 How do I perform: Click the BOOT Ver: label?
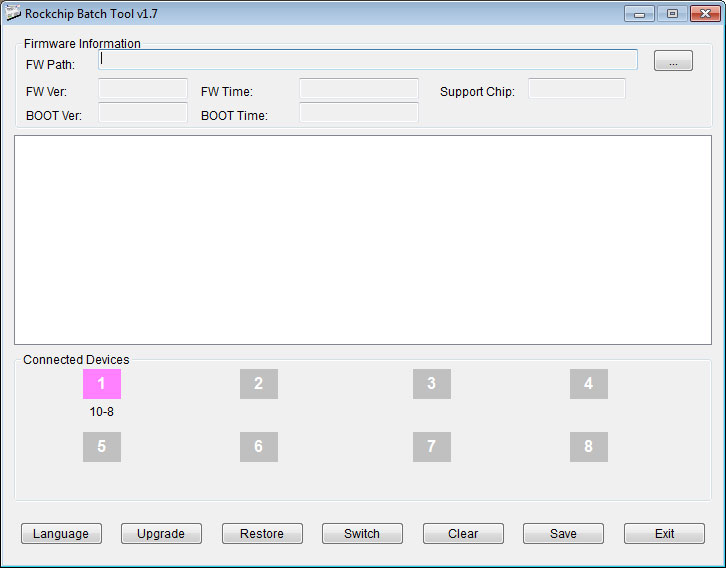coord(54,116)
